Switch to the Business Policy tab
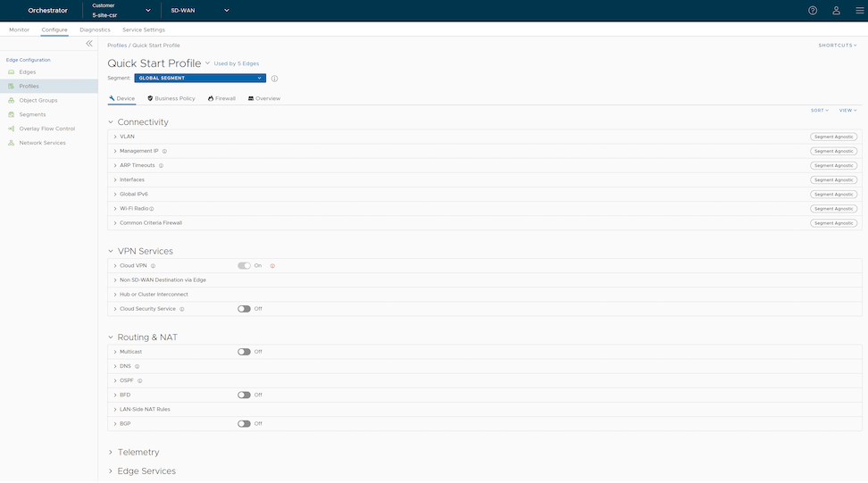Screen dimensions: 868x483 (x=171, y=98)
